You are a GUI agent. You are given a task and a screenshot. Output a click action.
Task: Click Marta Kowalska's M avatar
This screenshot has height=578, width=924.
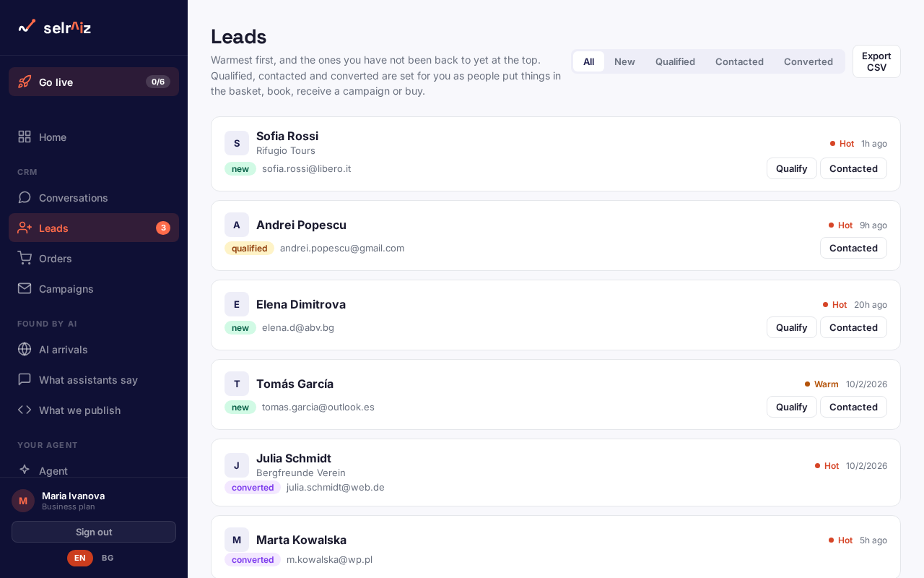coord(237,540)
